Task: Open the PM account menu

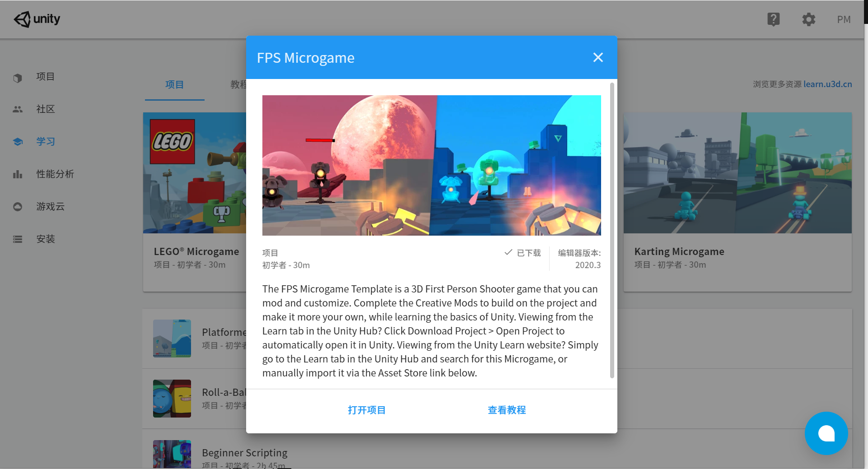Action: (844, 19)
